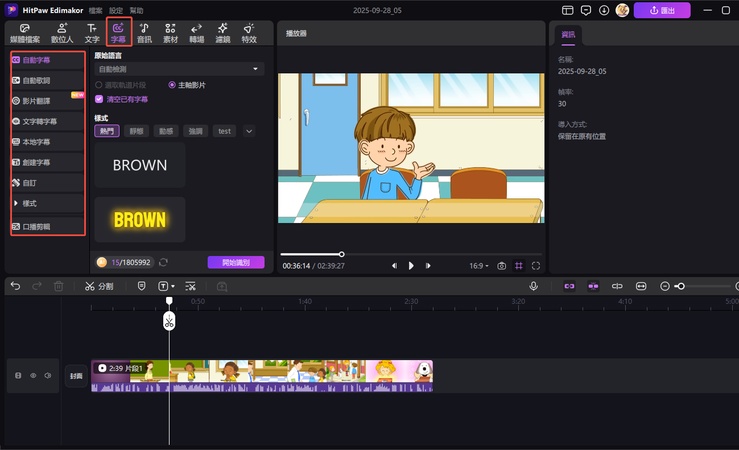
Task: Open the 數位人 digital avatar tool
Action: [64, 32]
